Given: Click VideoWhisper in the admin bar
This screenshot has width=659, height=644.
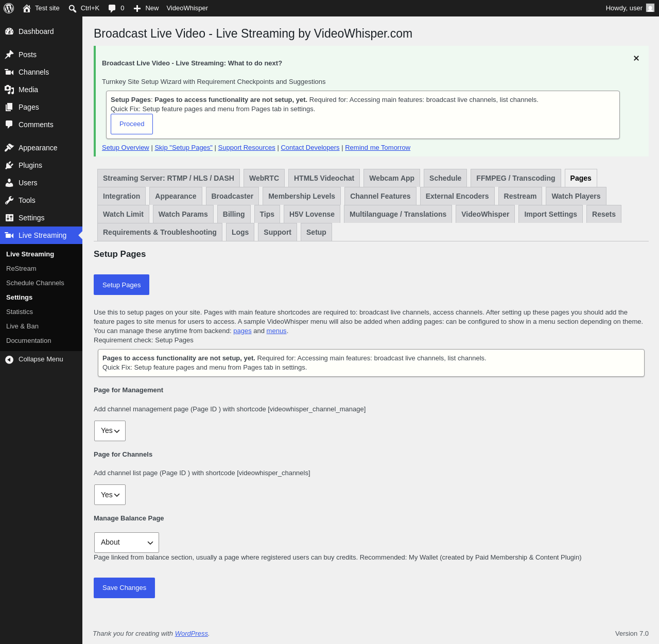Looking at the screenshot, I should click(x=187, y=8).
